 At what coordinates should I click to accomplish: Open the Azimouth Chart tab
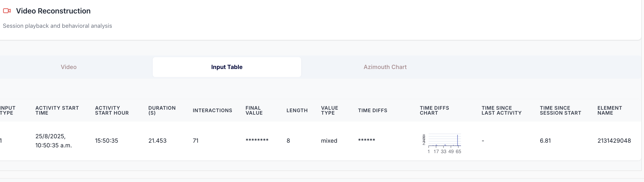tap(385, 67)
